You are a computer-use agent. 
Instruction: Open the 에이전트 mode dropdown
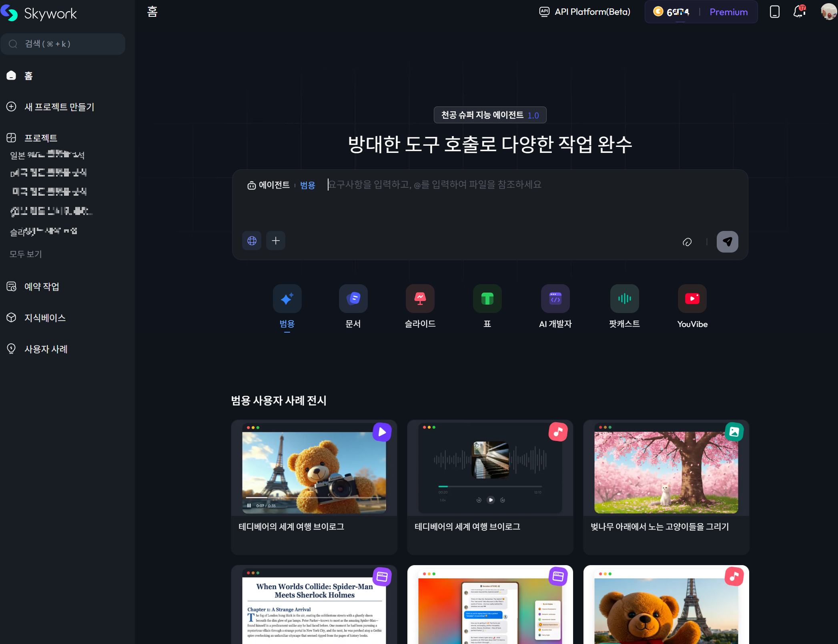[x=269, y=185]
